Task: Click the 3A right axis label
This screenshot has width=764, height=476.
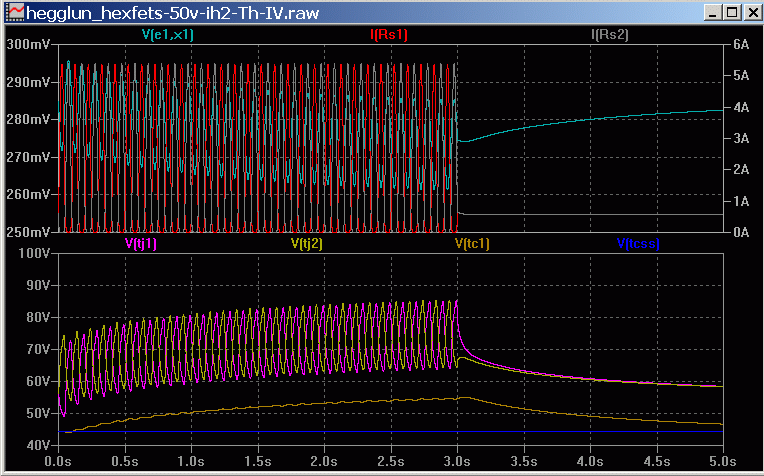Action: point(741,138)
